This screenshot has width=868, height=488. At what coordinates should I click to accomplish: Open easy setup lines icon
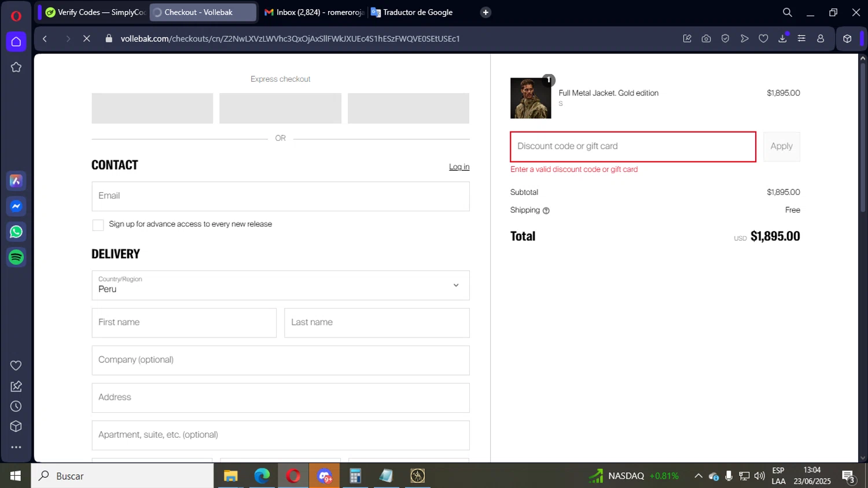click(x=801, y=39)
